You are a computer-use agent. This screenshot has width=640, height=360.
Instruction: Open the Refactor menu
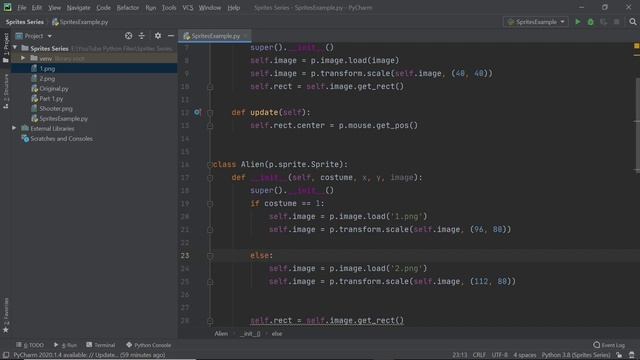pos(128,7)
